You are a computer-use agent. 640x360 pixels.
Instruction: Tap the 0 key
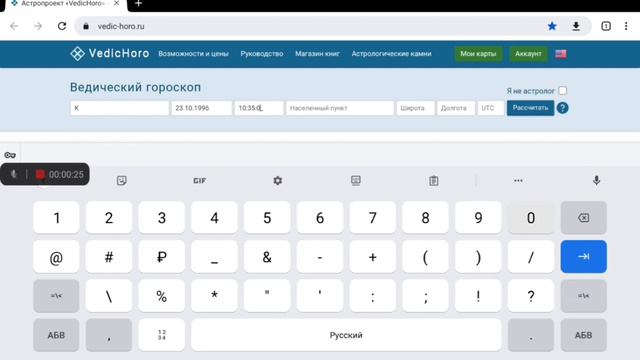pyautogui.click(x=531, y=218)
